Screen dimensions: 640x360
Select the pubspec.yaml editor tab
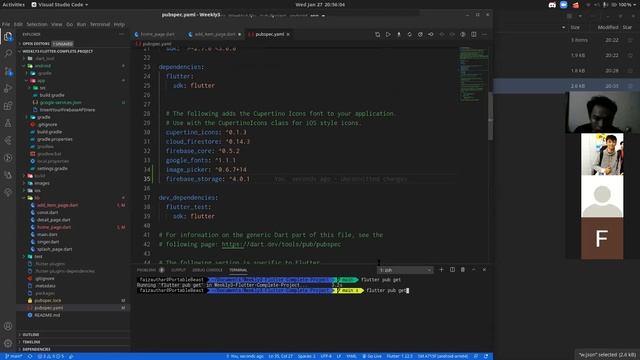pyautogui.click(x=269, y=34)
